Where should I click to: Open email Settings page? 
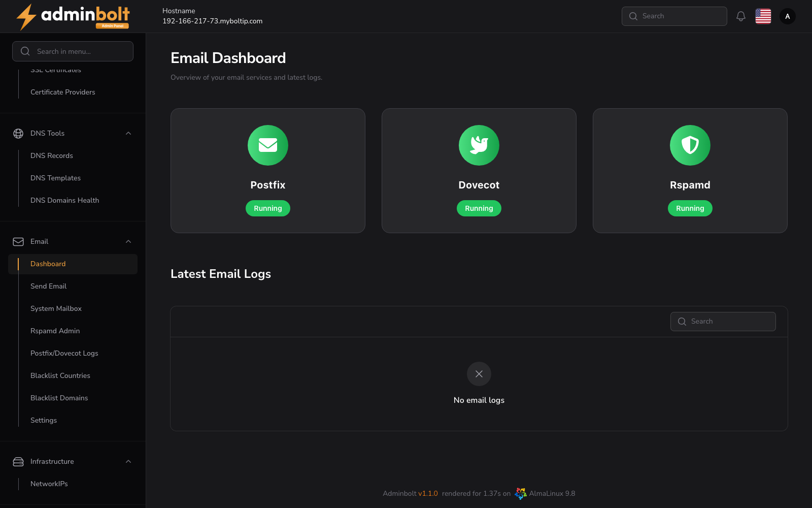[73, 420]
